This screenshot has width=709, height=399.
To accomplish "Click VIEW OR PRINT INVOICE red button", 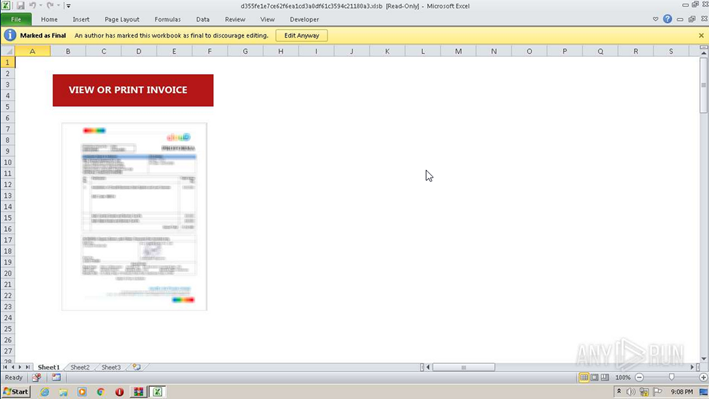I will click(x=133, y=90).
